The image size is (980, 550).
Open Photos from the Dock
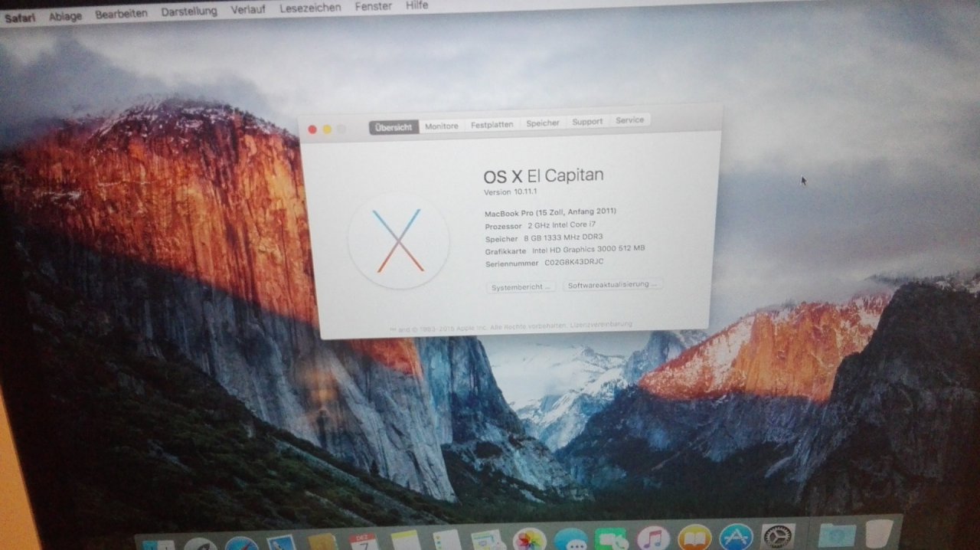pos(529,539)
